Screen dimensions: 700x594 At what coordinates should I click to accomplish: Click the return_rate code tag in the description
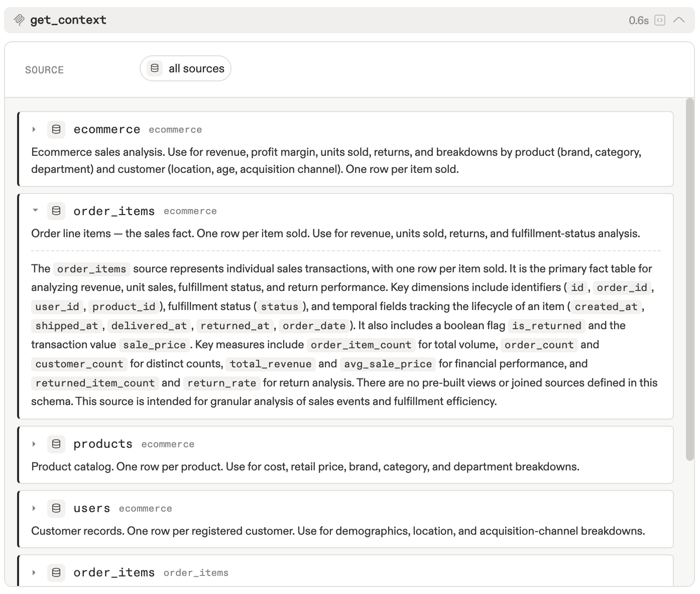tap(221, 383)
